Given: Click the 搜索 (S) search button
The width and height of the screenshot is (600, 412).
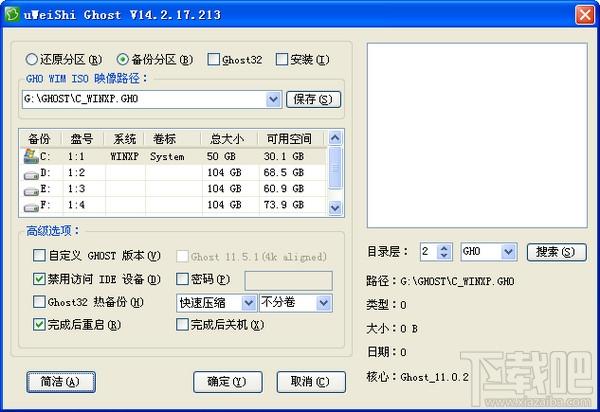Looking at the screenshot, I should [556, 252].
